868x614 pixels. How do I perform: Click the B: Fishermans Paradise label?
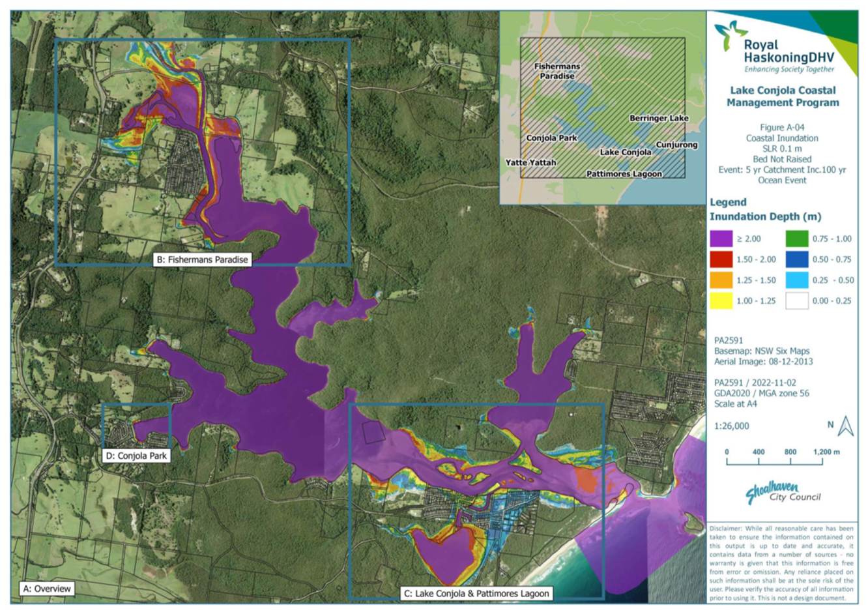pos(202,259)
